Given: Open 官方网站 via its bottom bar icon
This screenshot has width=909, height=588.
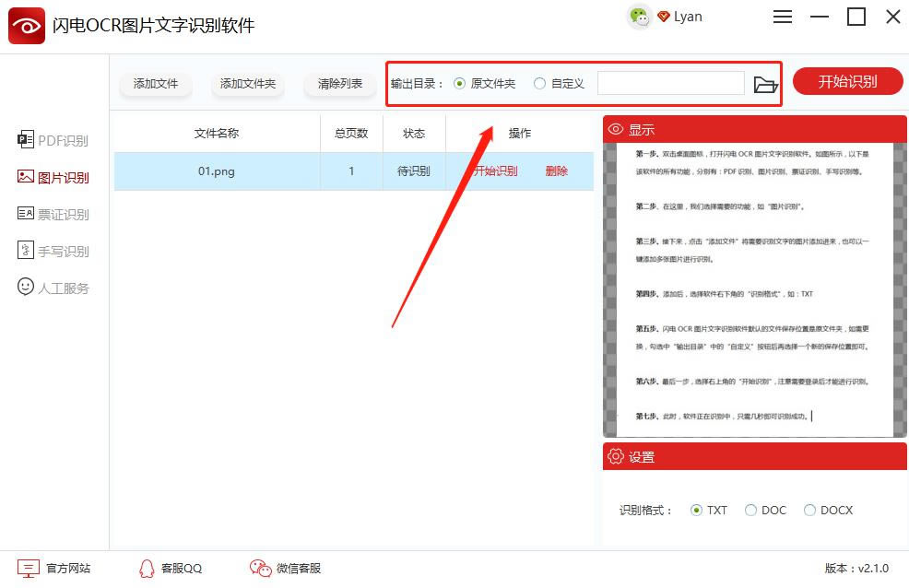Looking at the screenshot, I should pos(30,568).
